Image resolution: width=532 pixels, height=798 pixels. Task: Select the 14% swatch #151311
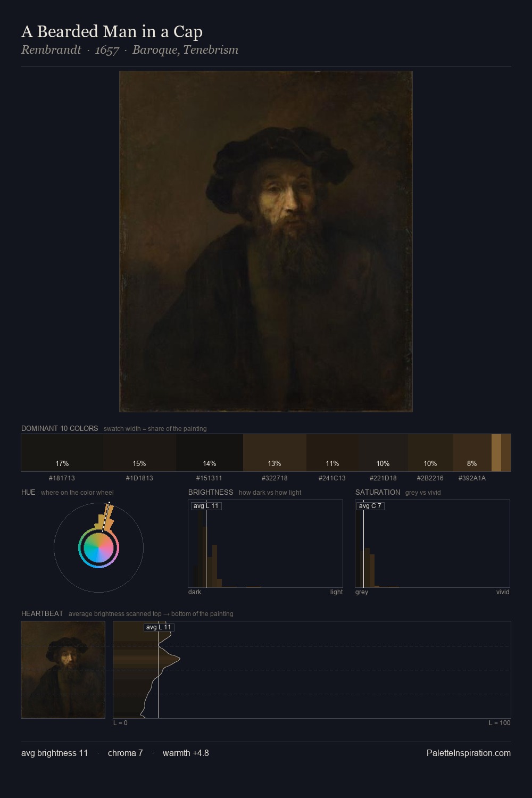pyautogui.click(x=210, y=453)
